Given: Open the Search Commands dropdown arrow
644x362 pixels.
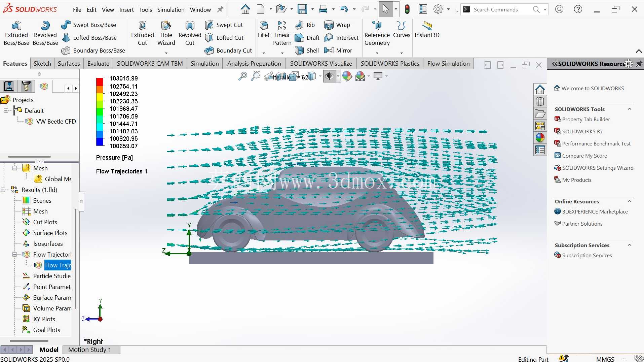Looking at the screenshot, I should pos(545,9).
